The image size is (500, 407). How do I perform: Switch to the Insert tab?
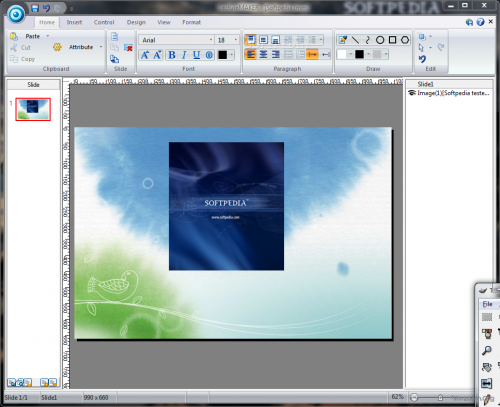coord(74,22)
